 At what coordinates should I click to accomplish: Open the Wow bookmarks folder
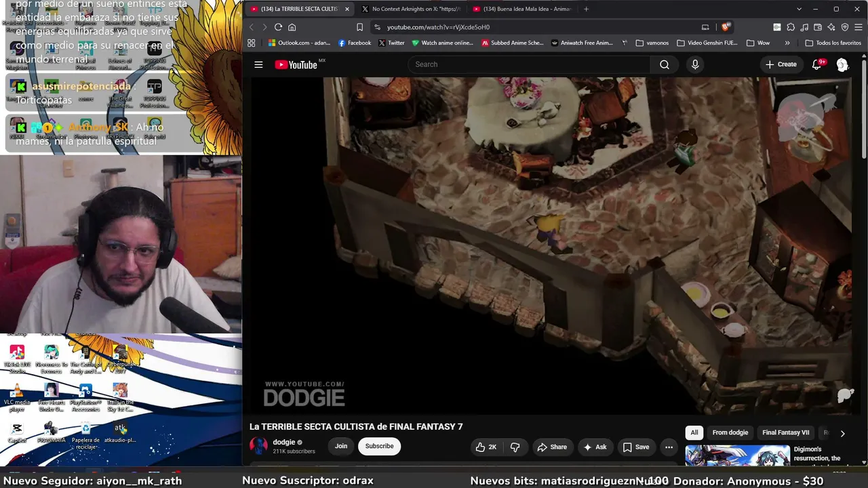(758, 43)
